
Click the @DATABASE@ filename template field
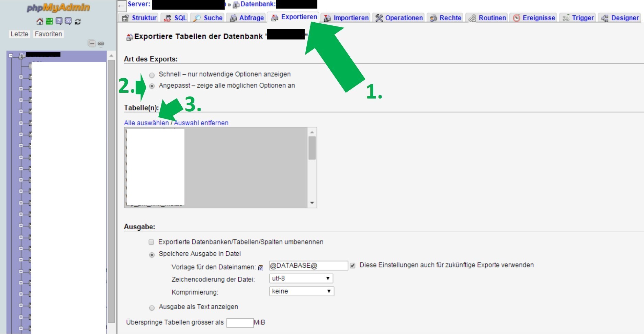308,266
